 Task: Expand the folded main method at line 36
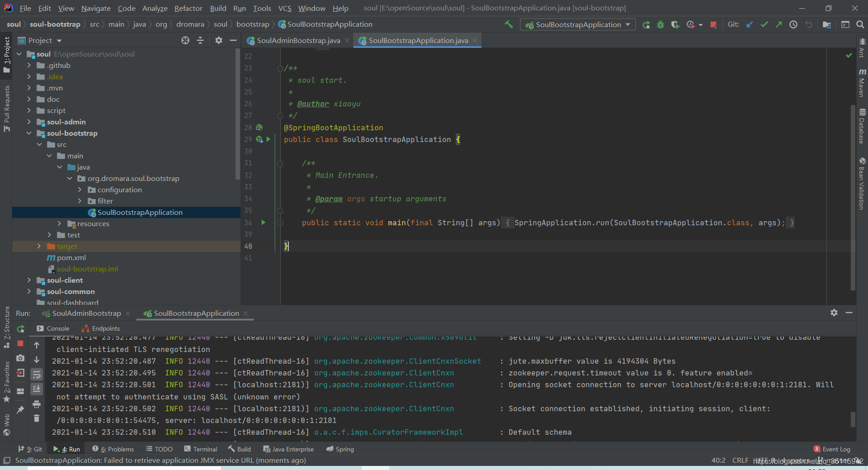coord(280,223)
